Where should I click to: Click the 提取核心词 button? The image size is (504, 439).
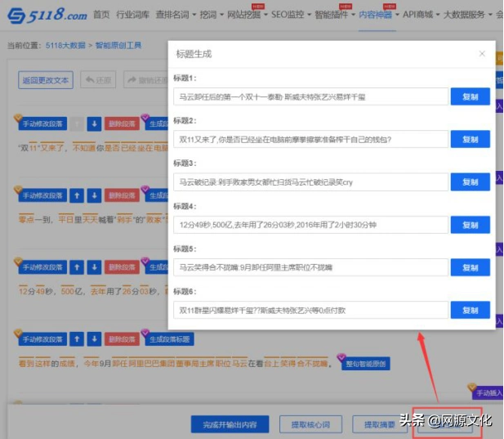click(310, 424)
